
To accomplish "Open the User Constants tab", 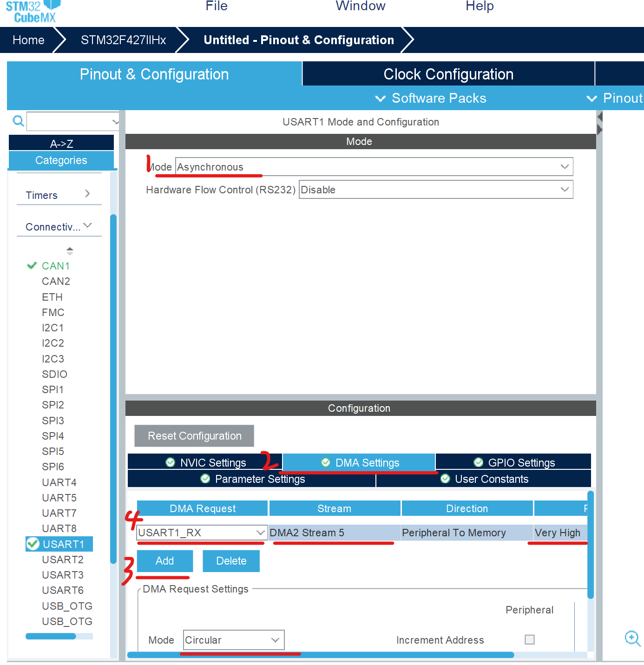I will pos(484,479).
